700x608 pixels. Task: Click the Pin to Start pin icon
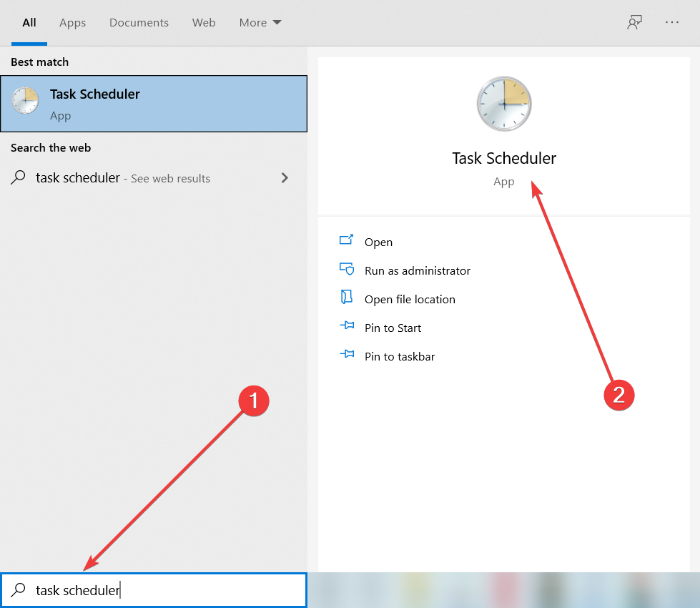(x=347, y=325)
